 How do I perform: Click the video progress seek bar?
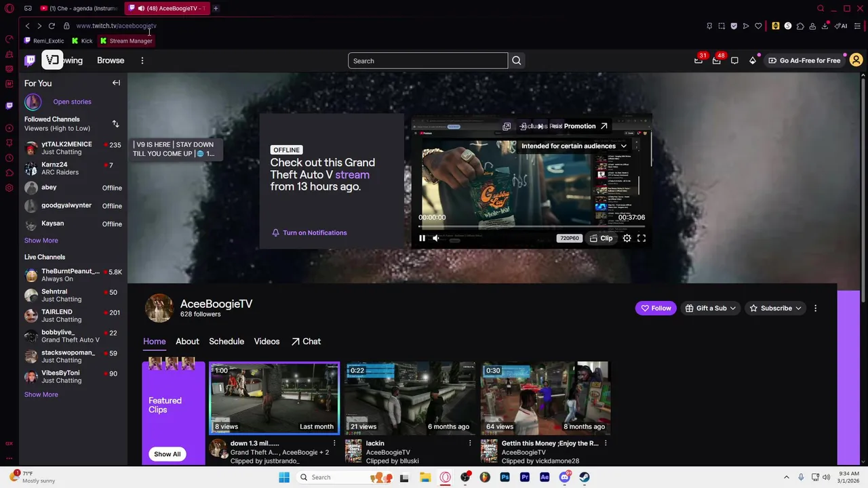click(x=532, y=226)
